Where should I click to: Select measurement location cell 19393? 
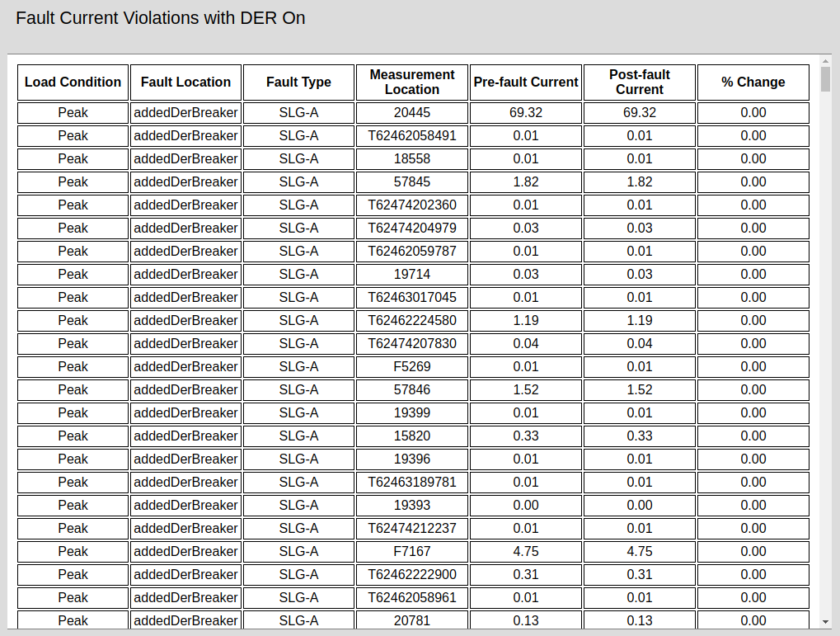(x=412, y=505)
